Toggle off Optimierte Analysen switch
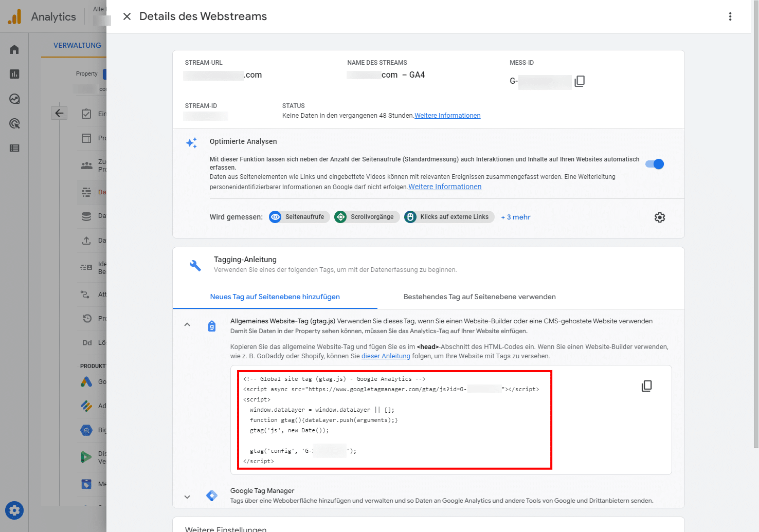Image resolution: width=759 pixels, height=532 pixels. pos(655,164)
